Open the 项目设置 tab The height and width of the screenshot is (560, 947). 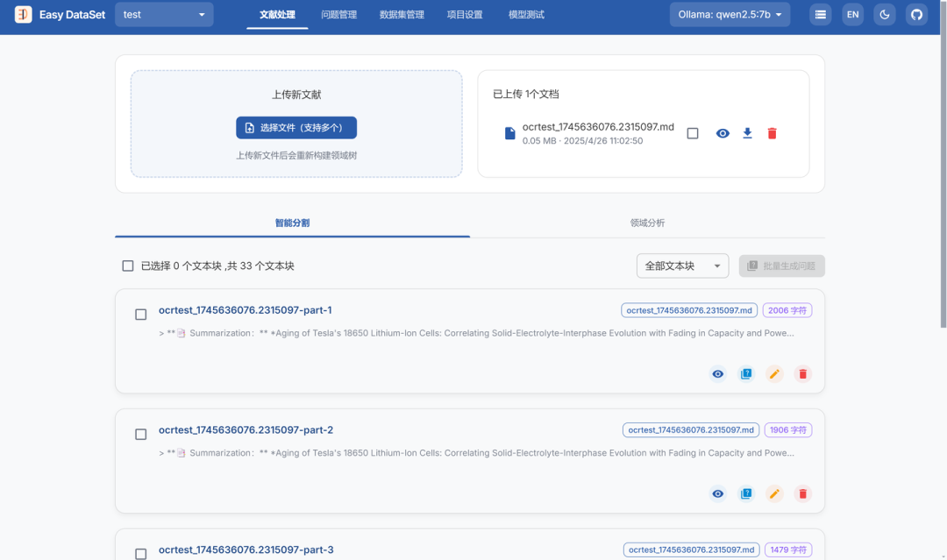pyautogui.click(x=465, y=15)
